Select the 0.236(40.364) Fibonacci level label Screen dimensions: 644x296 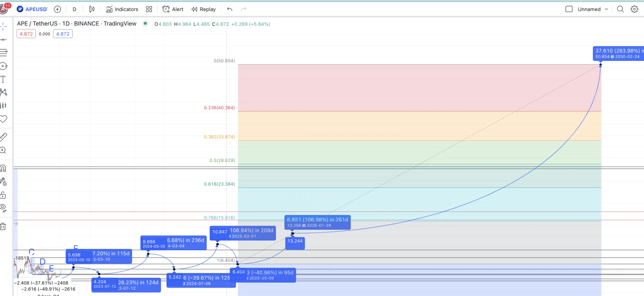[x=219, y=108]
